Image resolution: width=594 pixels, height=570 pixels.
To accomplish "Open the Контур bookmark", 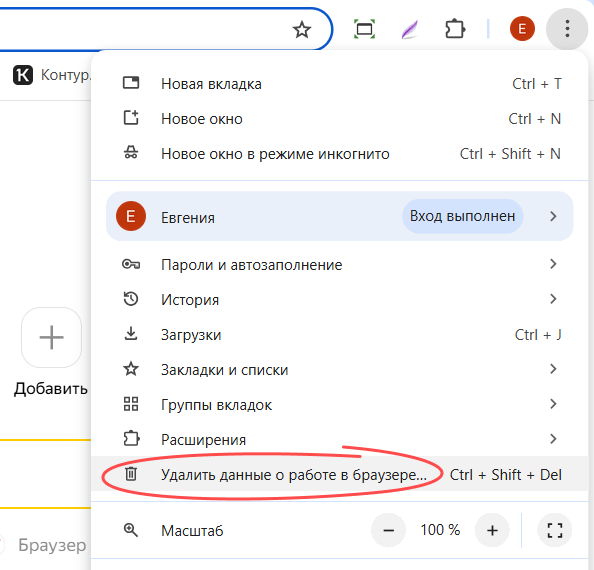I will pos(52,75).
